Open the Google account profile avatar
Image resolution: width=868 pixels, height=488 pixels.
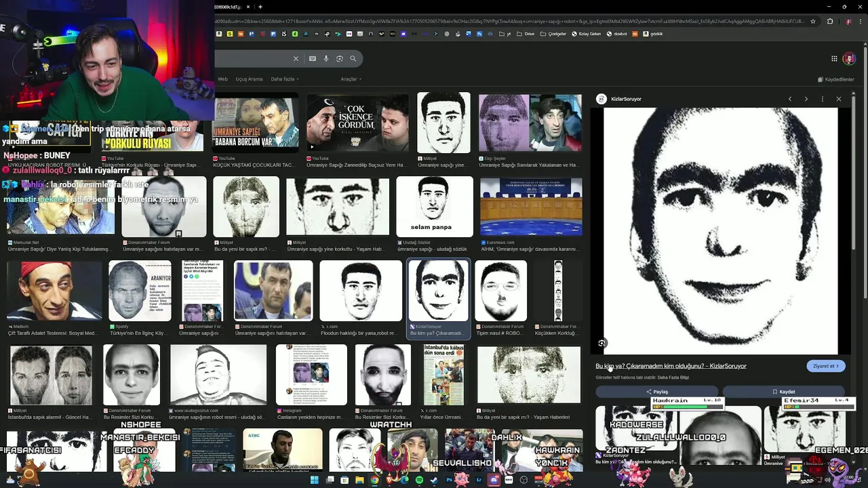click(849, 59)
